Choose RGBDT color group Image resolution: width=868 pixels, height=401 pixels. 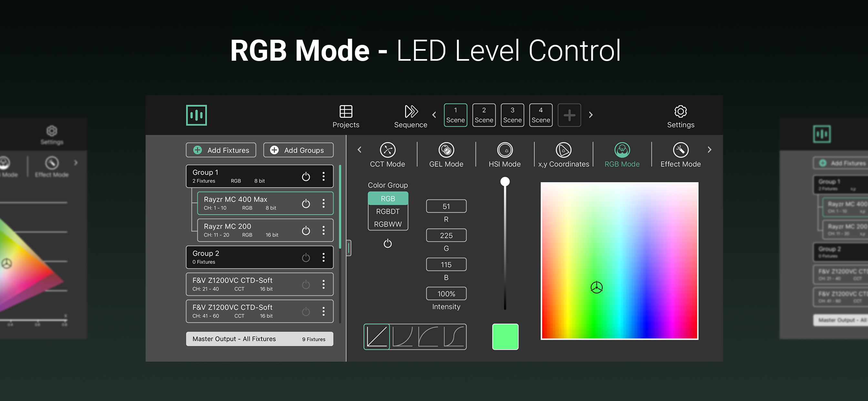(388, 211)
